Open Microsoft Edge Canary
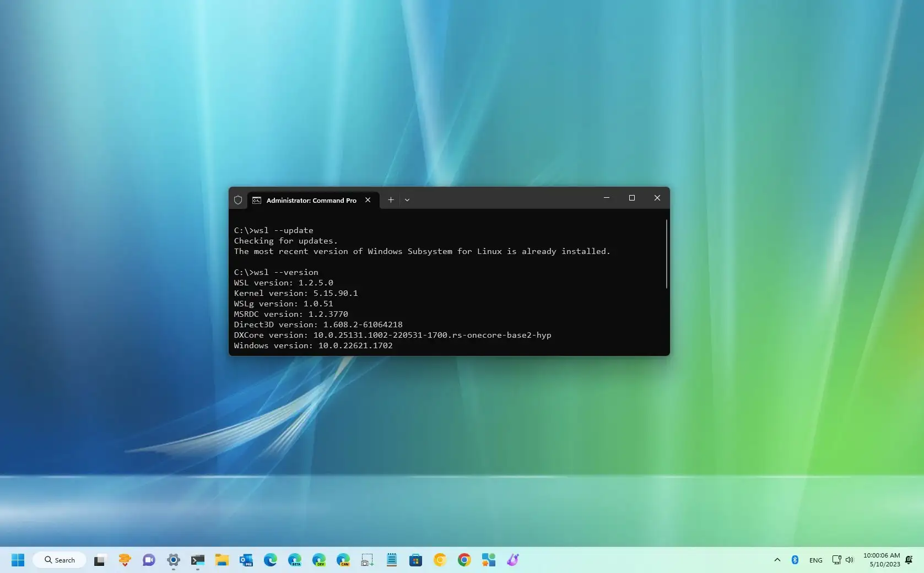Image resolution: width=924 pixels, height=573 pixels. [x=343, y=560]
